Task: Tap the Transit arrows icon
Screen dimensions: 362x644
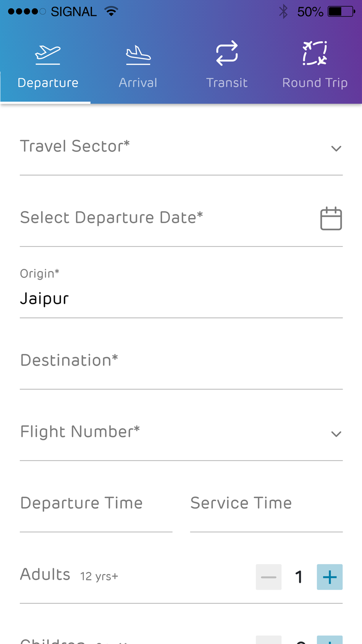Action: click(227, 53)
